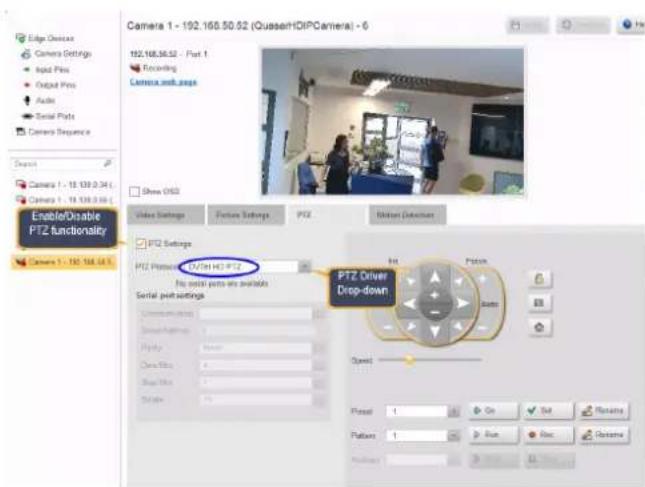The width and height of the screenshot is (645, 487).
Task: Switch to the PTZ tab
Action: click(x=326, y=215)
